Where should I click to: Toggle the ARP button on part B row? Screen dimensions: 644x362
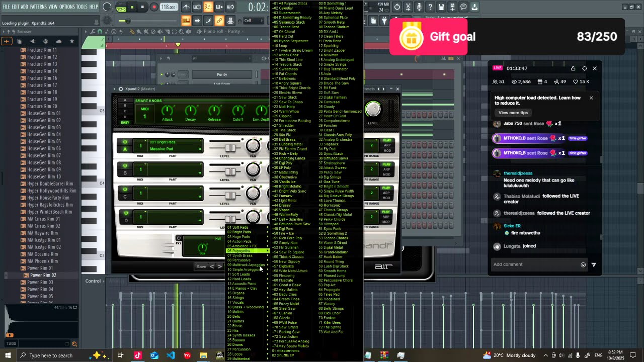coord(387,169)
